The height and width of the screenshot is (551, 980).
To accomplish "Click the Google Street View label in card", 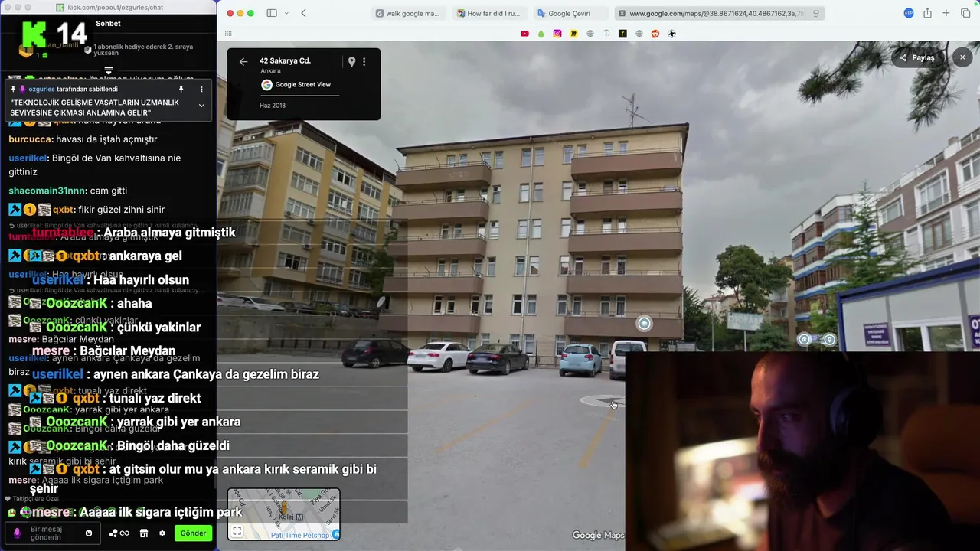I will [x=303, y=85].
